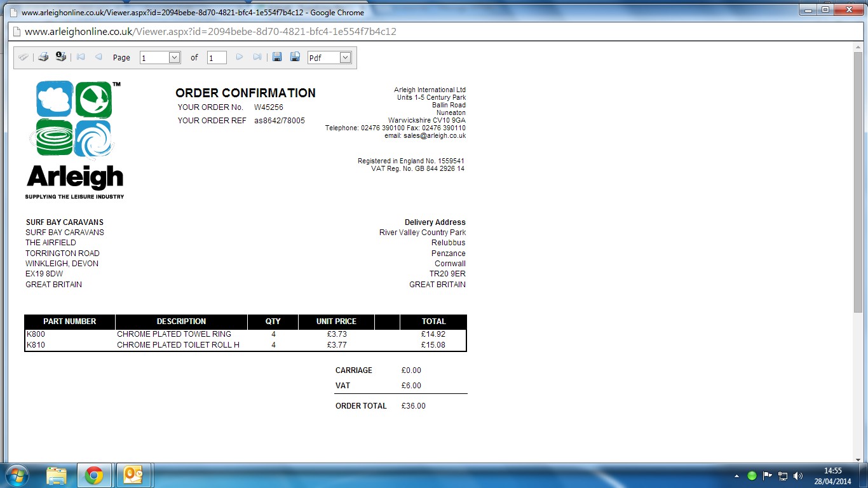Viewport: 868px width, 488px height.
Task: Click the unit price £3.73
Action: (337, 334)
